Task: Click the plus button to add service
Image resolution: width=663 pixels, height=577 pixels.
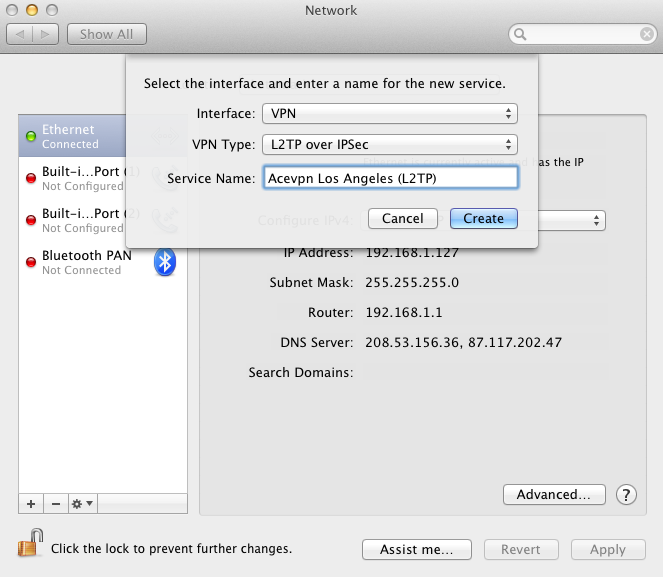Action: (31, 504)
